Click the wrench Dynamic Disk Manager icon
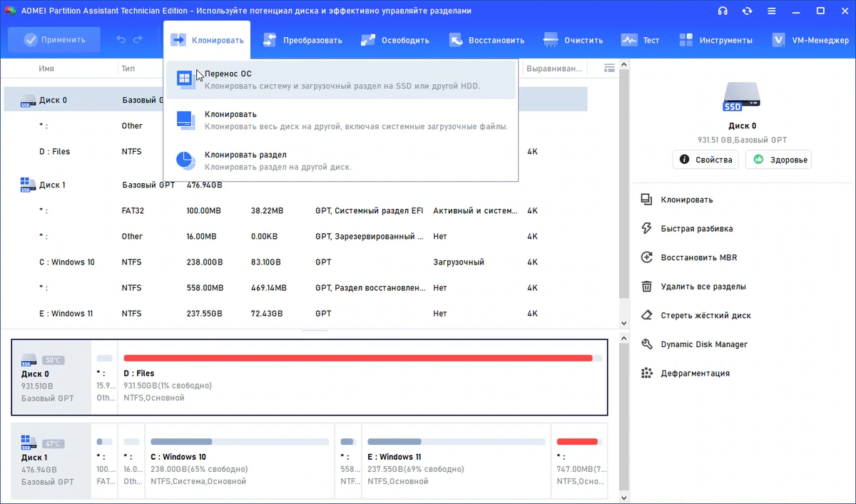This screenshot has width=856, height=504. [x=646, y=344]
